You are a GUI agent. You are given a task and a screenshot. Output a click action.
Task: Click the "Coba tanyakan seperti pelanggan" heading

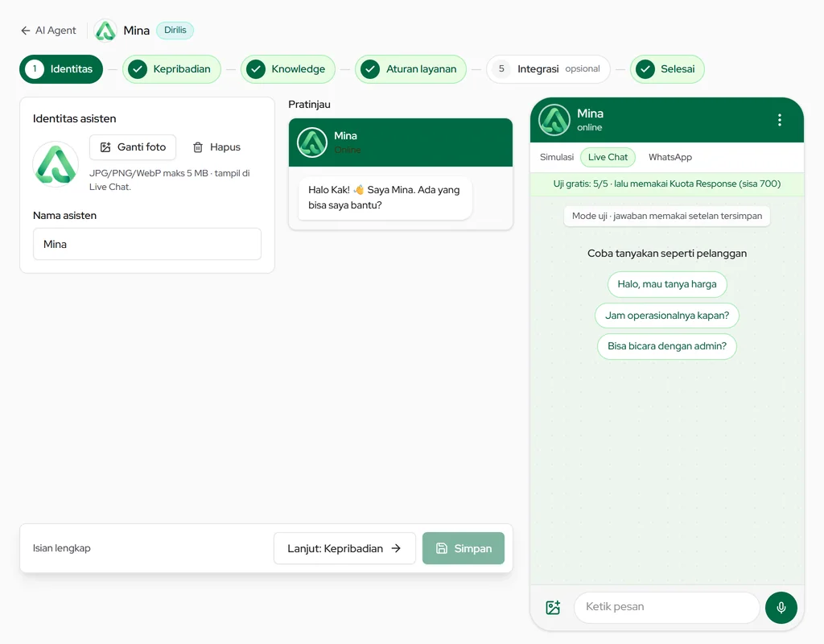point(667,254)
